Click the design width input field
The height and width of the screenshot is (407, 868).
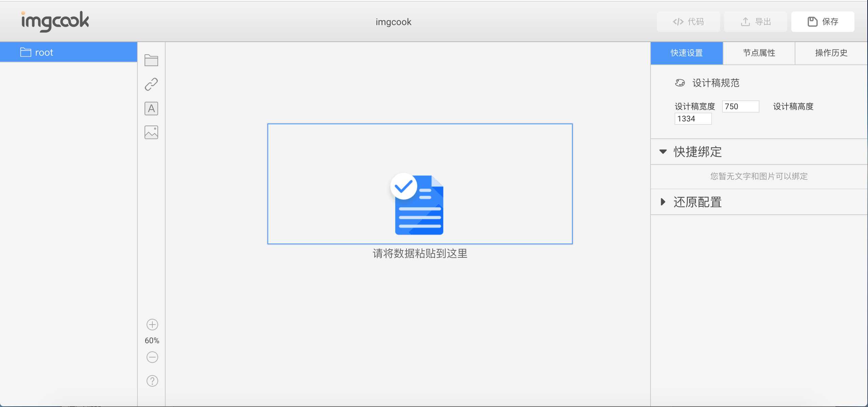point(740,106)
